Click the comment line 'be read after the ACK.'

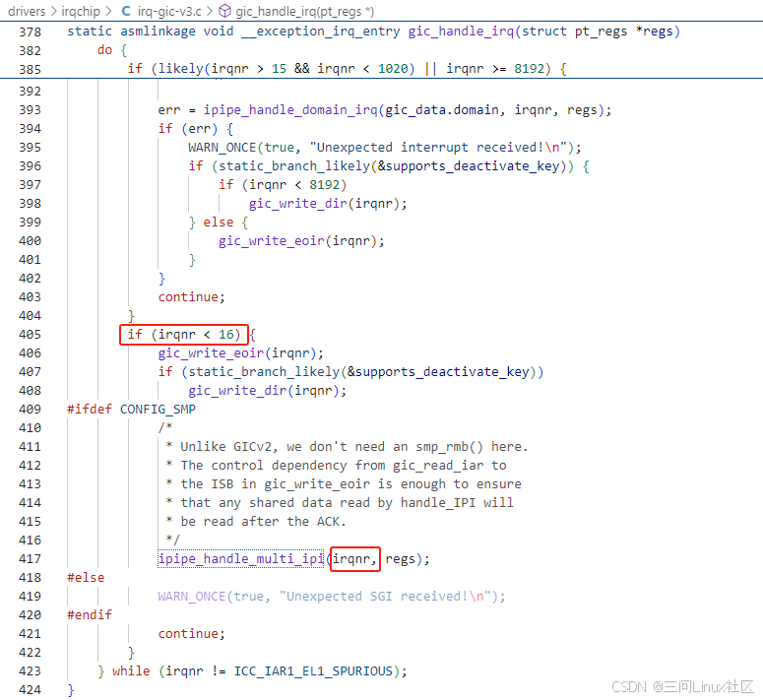click(256, 522)
